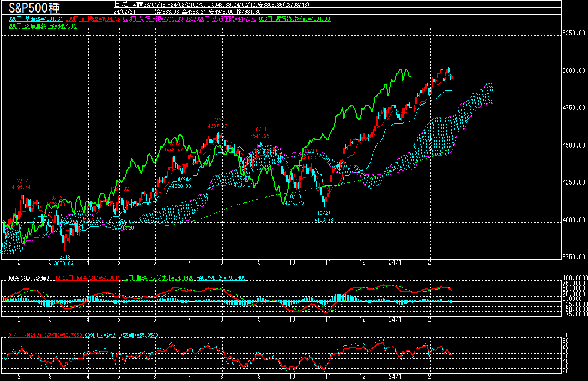Click the 3/13 low annotation 3808.86
The height and width of the screenshot is (381, 588).
tap(64, 260)
